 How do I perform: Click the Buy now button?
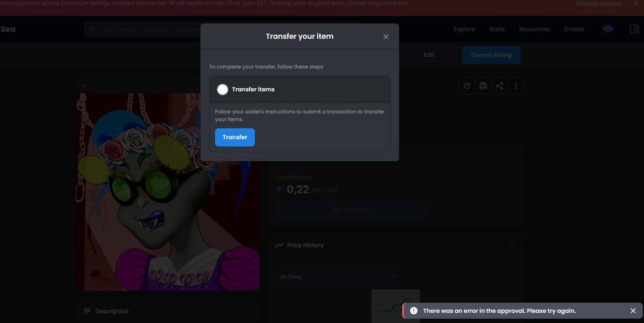(x=351, y=210)
